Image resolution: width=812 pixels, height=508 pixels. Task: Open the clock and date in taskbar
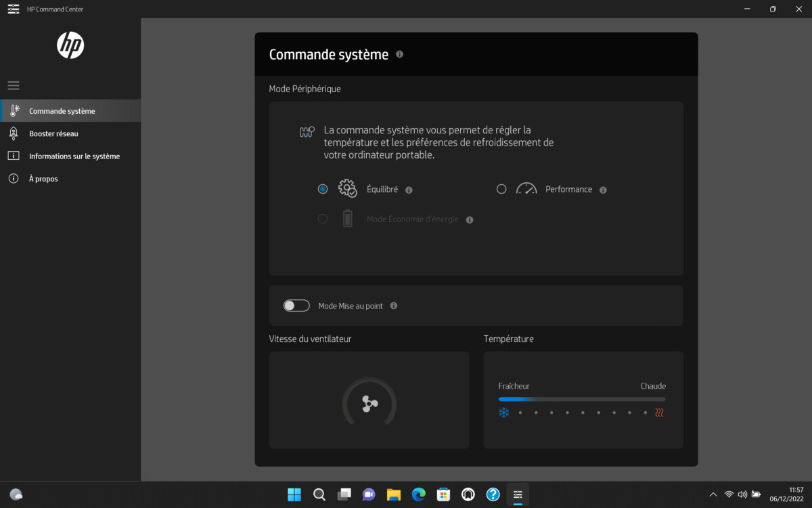(x=796, y=494)
